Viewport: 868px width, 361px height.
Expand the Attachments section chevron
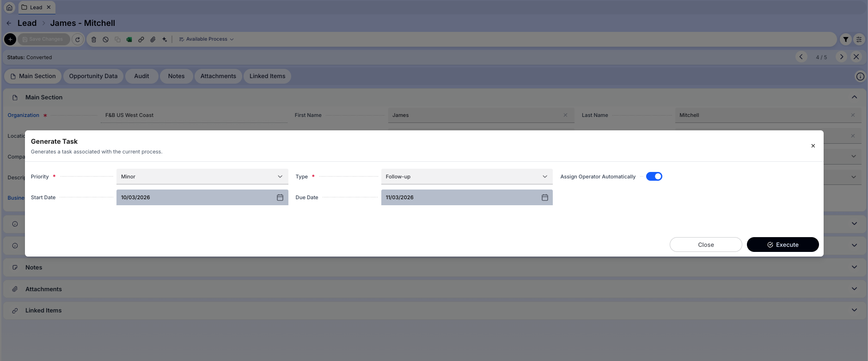coord(854,289)
